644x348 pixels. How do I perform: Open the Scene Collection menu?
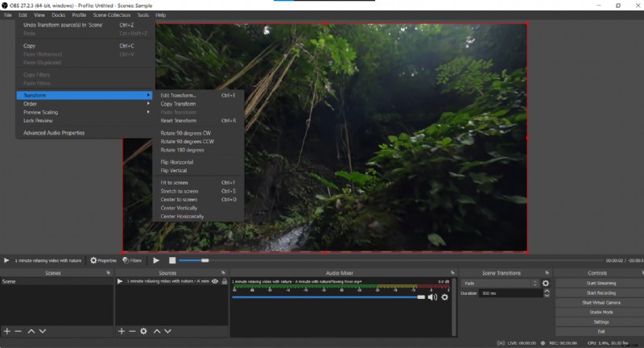coord(111,15)
